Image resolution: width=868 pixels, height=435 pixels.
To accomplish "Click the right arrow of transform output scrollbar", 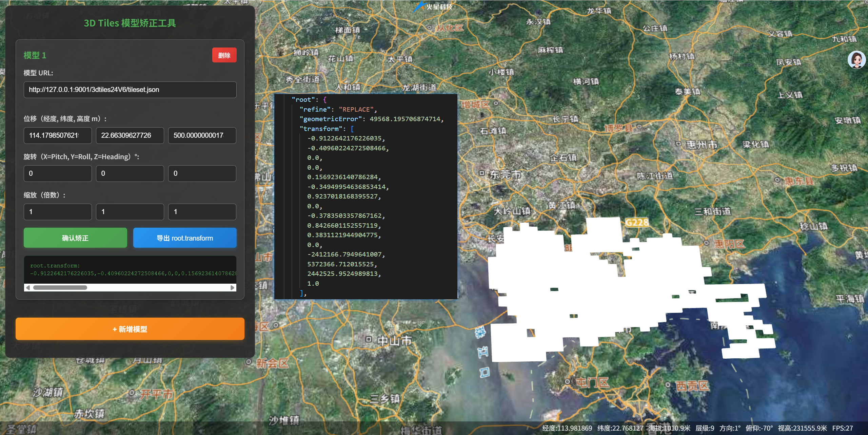I will tap(232, 288).
